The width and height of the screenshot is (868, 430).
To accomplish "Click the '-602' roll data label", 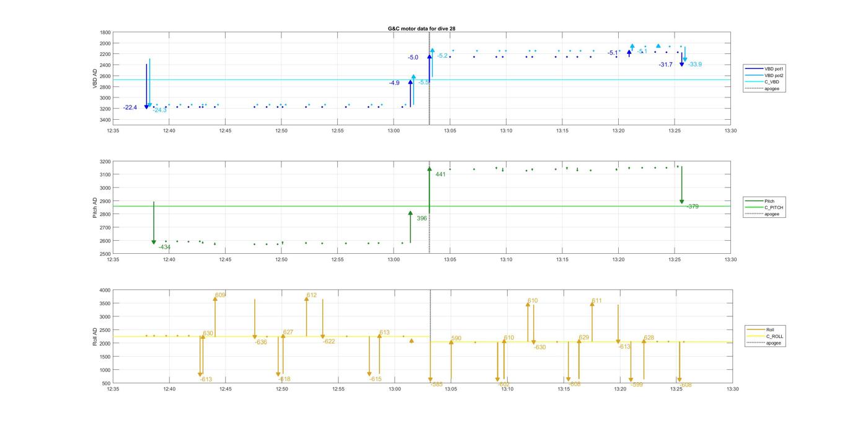I will [503, 385].
